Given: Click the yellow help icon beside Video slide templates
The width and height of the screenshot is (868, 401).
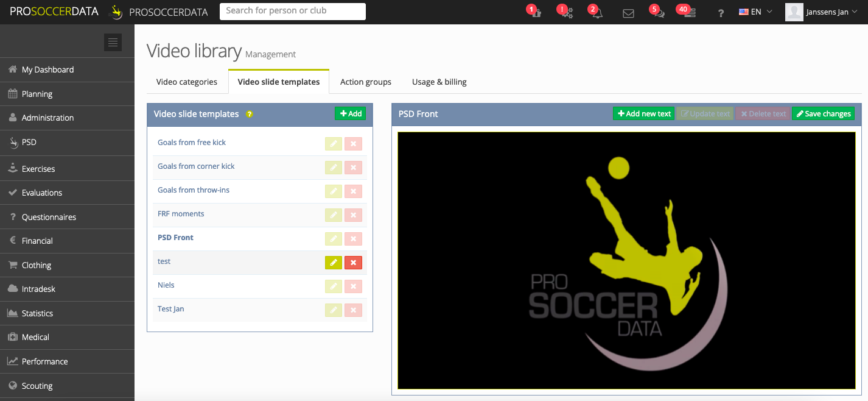Looking at the screenshot, I should pyautogui.click(x=249, y=114).
